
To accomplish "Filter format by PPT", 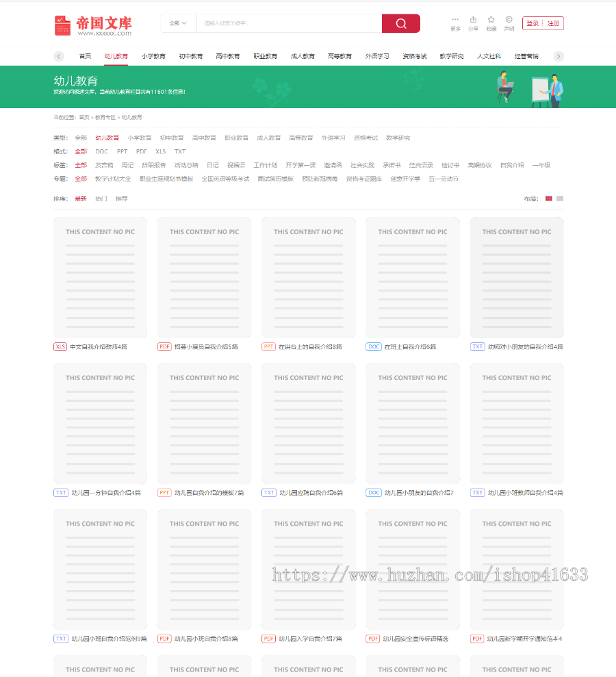I will (x=122, y=151).
